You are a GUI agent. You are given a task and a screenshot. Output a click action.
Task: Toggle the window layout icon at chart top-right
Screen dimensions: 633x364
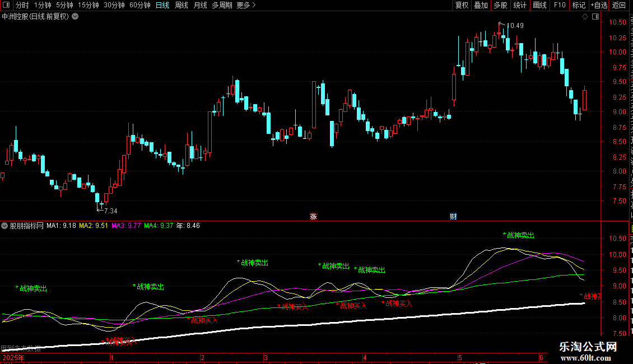(595, 17)
